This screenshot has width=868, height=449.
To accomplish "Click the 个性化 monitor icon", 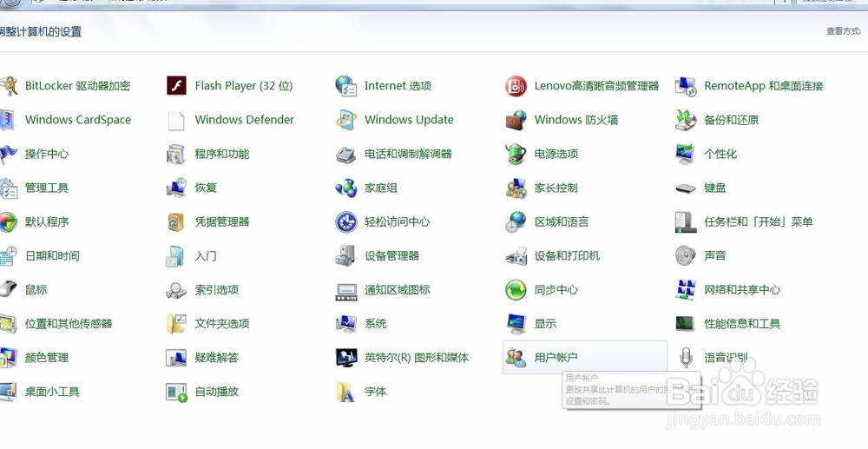I will pos(686,154).
